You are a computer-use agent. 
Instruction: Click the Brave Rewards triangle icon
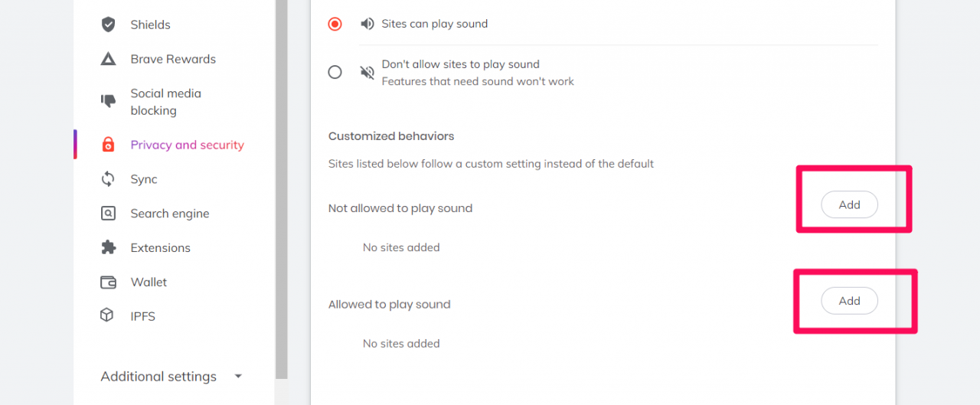pyautogui.click(x=109, y=59)
